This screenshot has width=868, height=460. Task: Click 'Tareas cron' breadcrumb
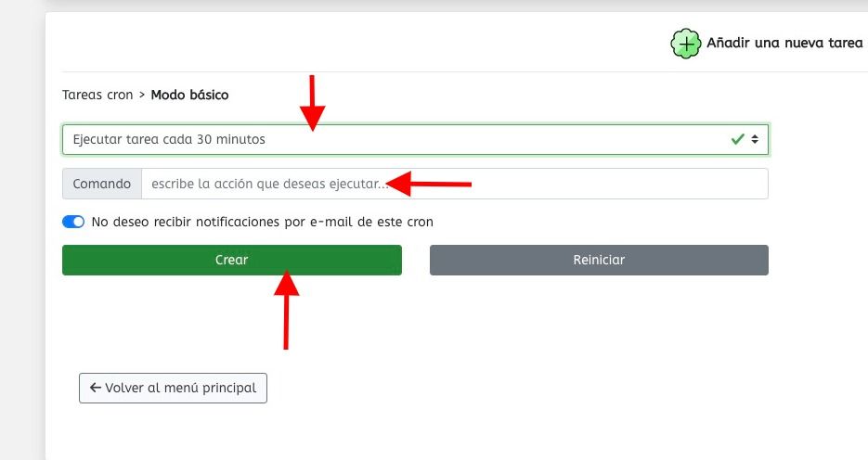97,96
